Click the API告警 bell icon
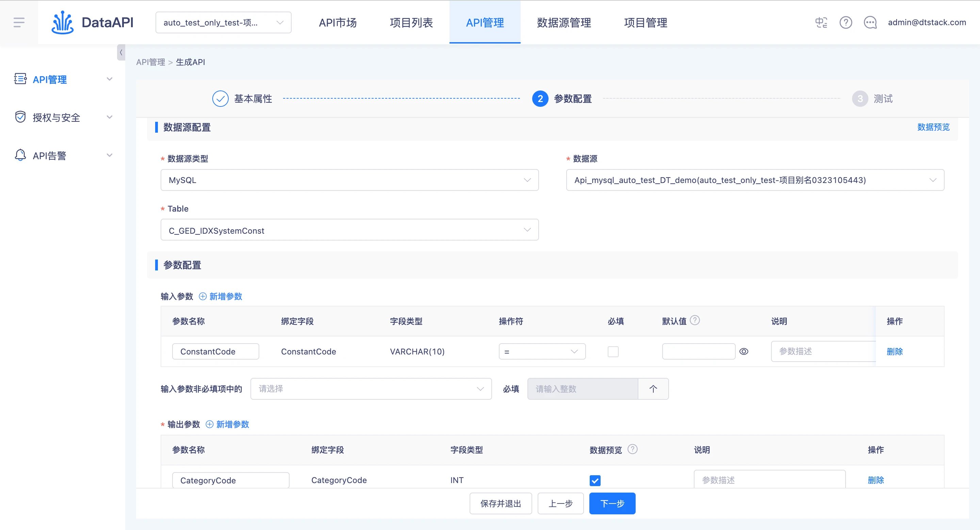Screen dimensions: 980x530 pyautogui.click(x=20, y=155)
